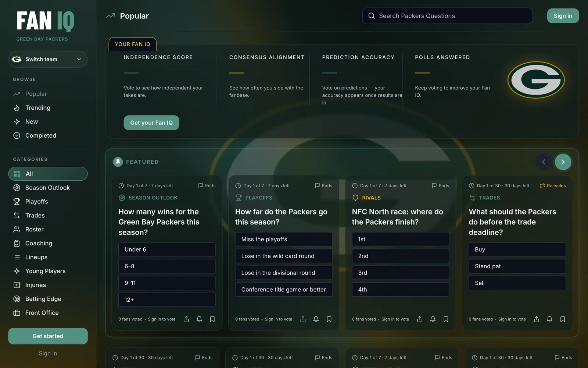Pick Stand pat for trade deadline
This screenshot has width=588, height=368.
coord(517,266)
